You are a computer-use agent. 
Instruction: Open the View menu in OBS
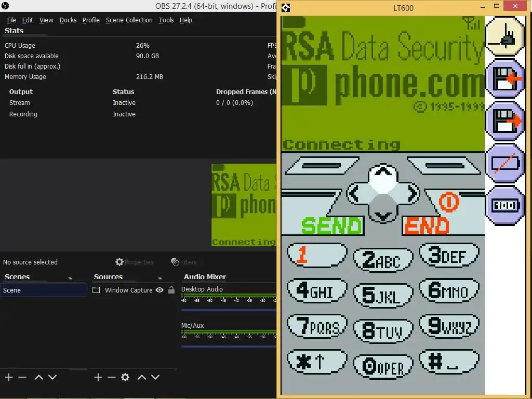click(x=46, y=20)
